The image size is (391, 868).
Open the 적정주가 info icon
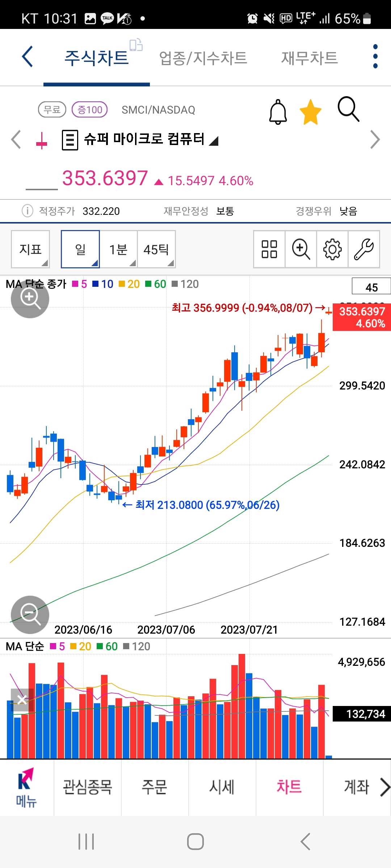coord(28,210)
